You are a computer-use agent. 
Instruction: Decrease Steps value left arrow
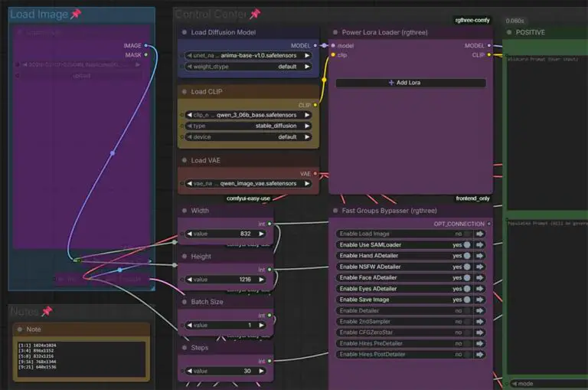coord(190,371)
